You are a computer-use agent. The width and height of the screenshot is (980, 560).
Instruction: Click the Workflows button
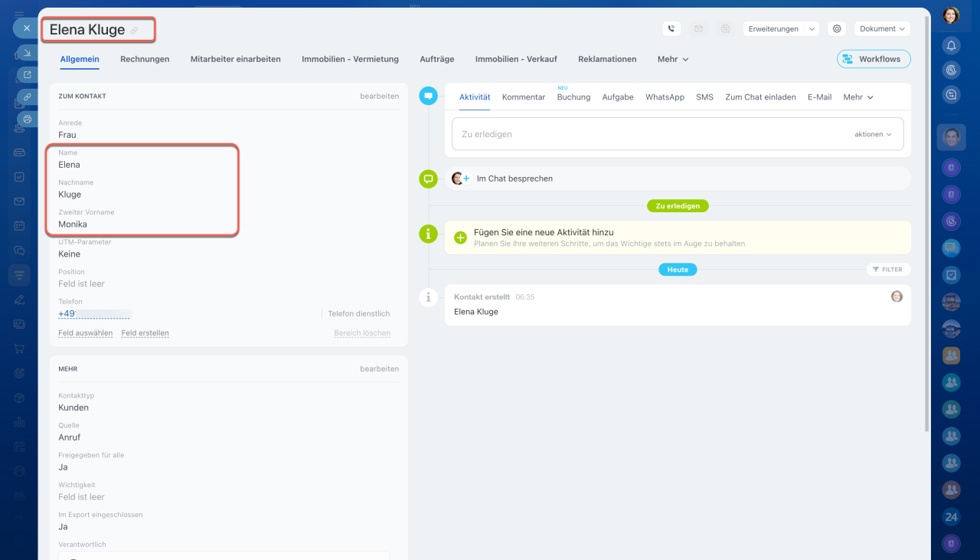point(874,59)
